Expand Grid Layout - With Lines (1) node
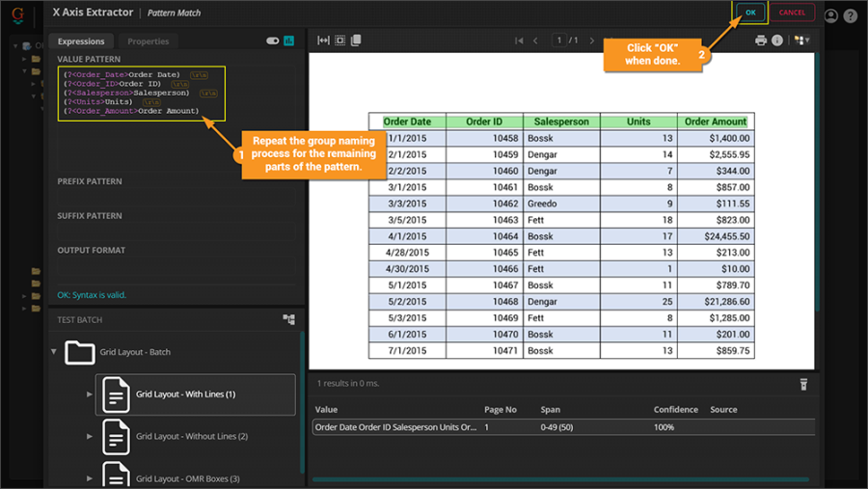Screen dimensions: 868x489 point(90,394)
